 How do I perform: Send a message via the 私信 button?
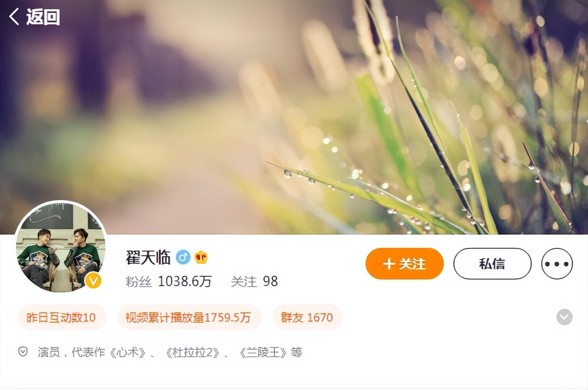coord(492,264)
